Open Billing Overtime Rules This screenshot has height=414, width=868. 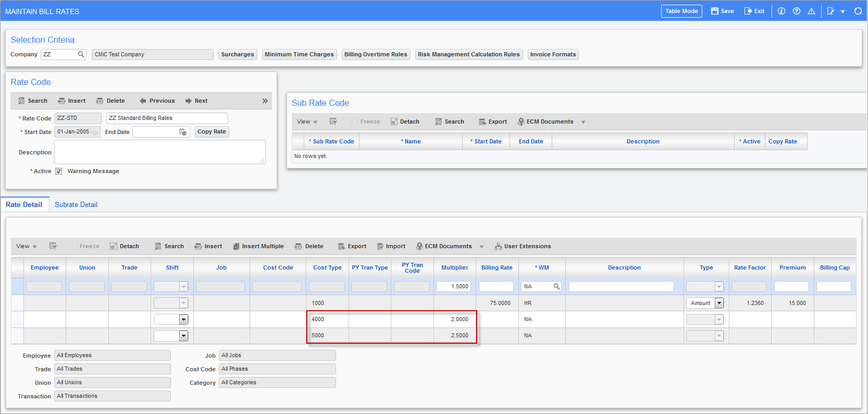[376, 54]
